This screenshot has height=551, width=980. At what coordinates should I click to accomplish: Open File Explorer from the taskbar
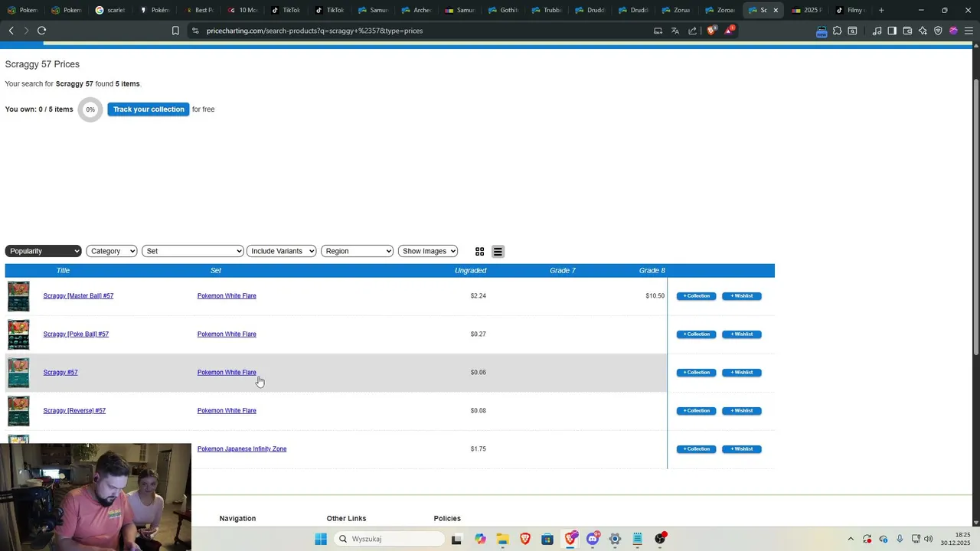[502, 539]
